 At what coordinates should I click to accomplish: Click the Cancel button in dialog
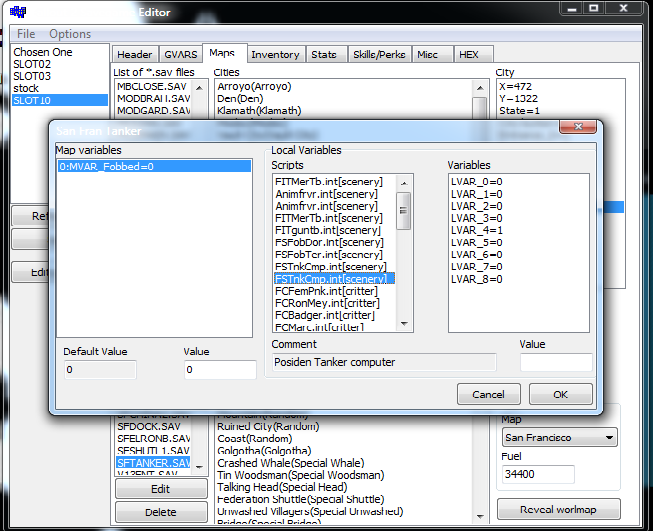click(x=489, y=394)
